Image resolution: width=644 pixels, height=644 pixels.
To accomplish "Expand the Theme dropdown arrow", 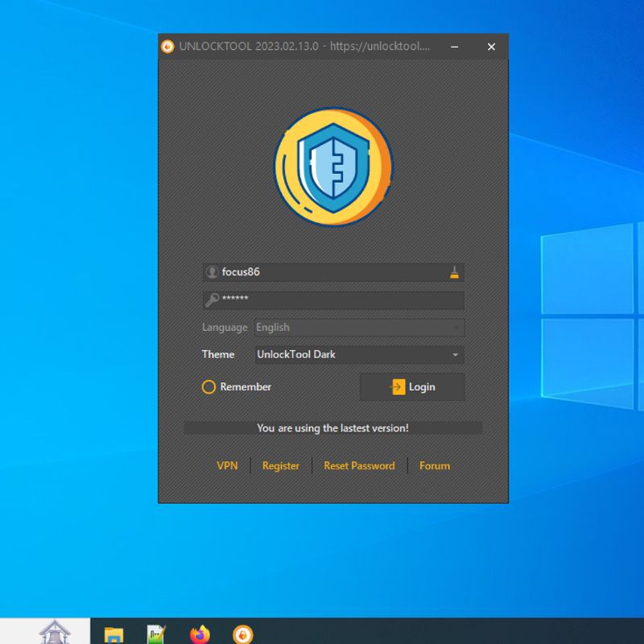I will 455,355.
